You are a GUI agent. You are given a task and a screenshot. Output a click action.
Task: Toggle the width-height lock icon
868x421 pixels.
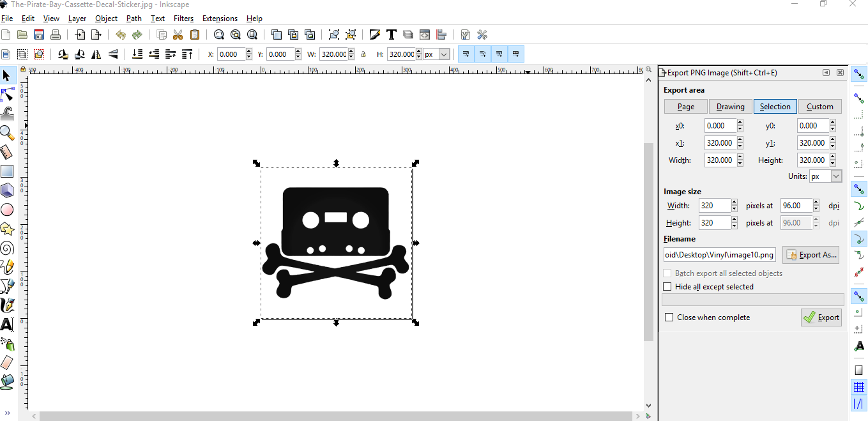pyautogui.click(x=363, y=54)
